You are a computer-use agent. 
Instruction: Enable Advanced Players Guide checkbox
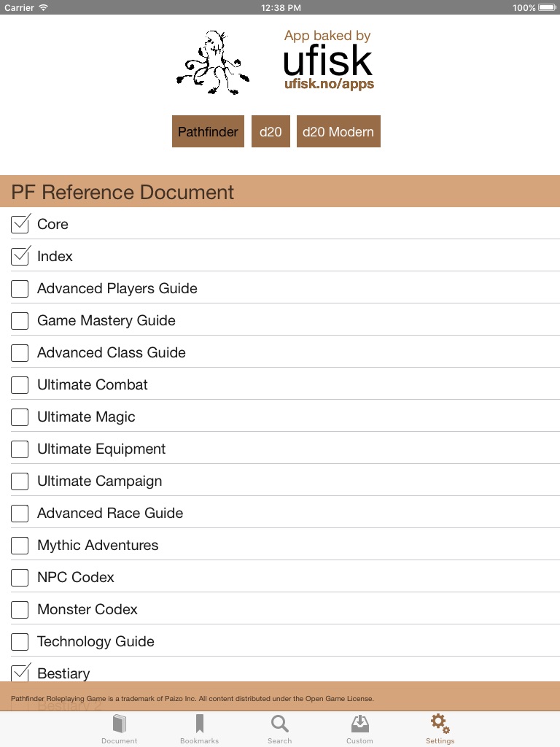[x=20, y=289]
